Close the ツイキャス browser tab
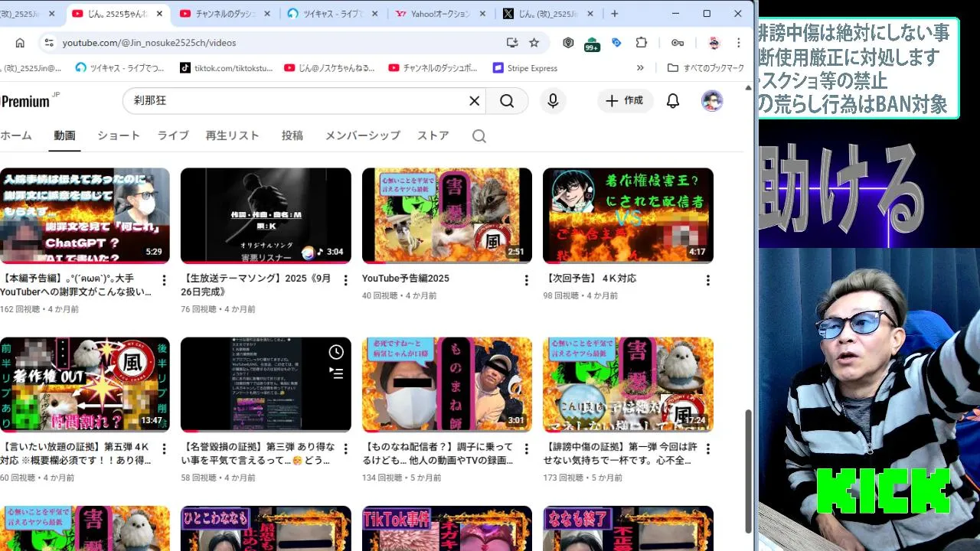Screen dimensions: 980x551 click(x=375, y=14)
